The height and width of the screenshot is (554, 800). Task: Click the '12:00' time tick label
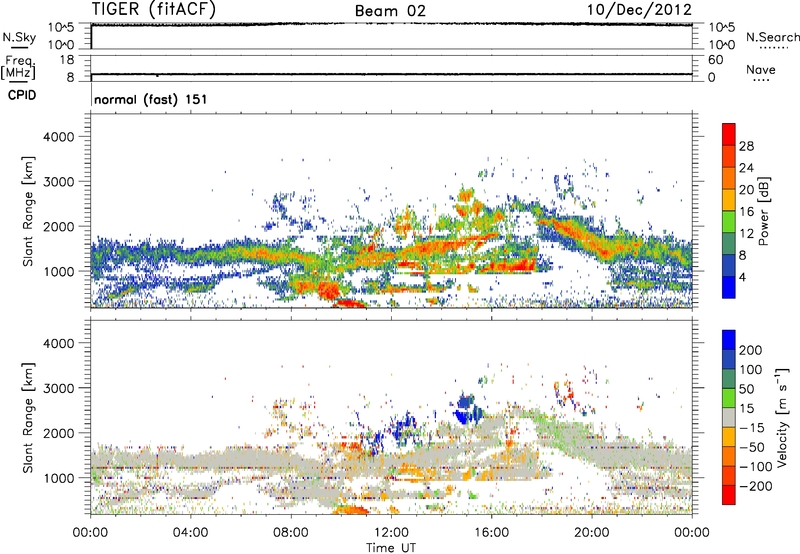(391, 533)
